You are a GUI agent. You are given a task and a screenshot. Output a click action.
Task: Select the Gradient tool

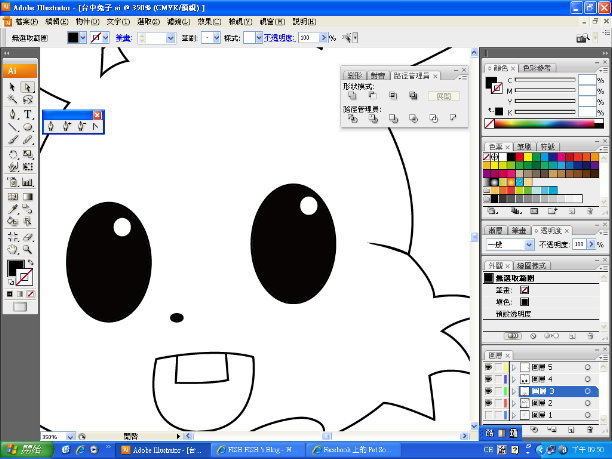tap(27, 197)
